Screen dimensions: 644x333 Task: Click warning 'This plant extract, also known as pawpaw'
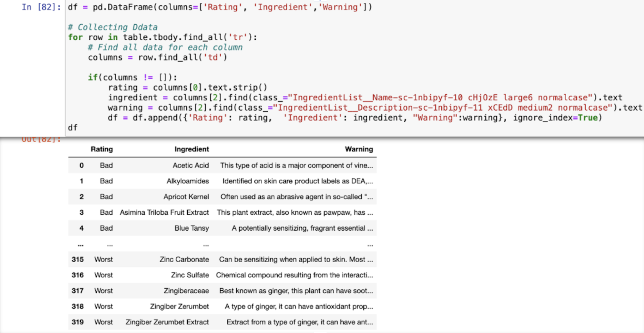pyautogui.click(x=295, y=212)
